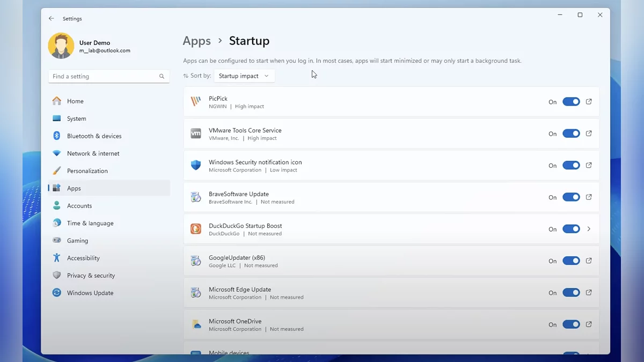The image size is (644, 362).
Task: Click the Microsoft Edge Update icon
Action: click(x=195, y=293)
